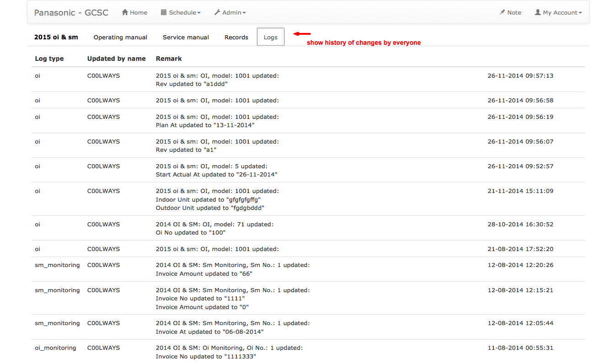
Task: Open the Records tab
Action: click(236, 37)
